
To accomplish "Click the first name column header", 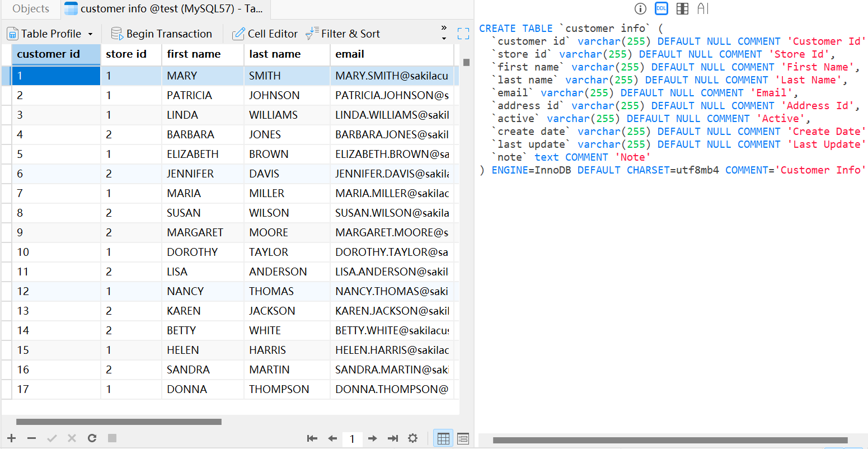I will [x=203, y=54].
